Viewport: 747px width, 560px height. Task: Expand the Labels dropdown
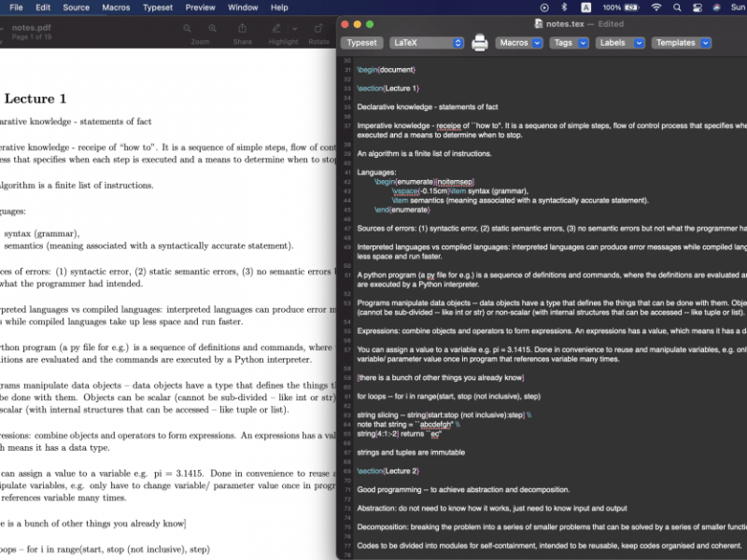click(620, 43)
